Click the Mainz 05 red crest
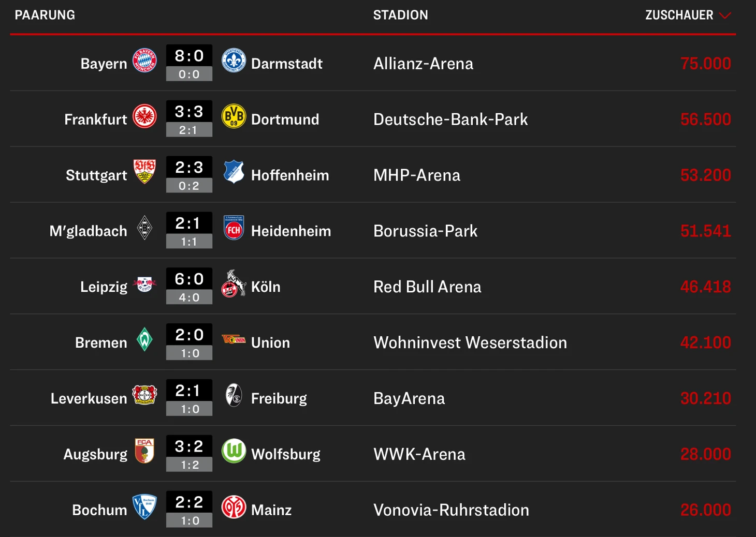Screen dimensions: 756x537 click(x=234, y=507)
